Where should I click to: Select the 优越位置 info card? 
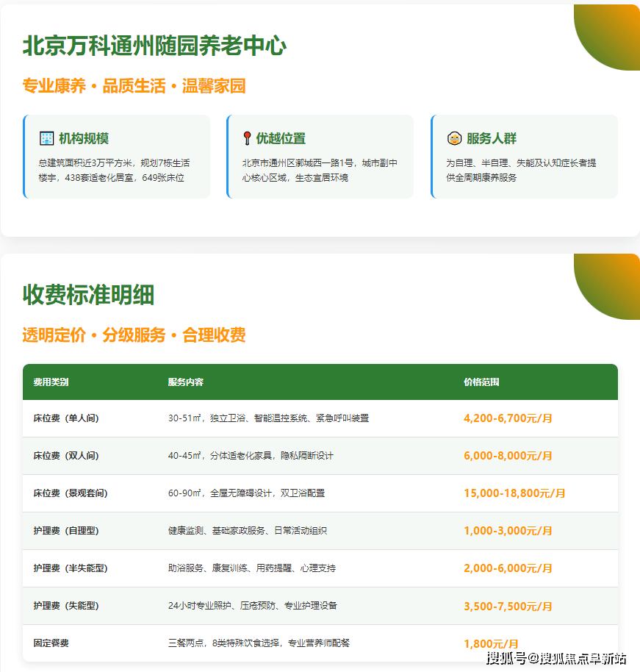[320, 155]
